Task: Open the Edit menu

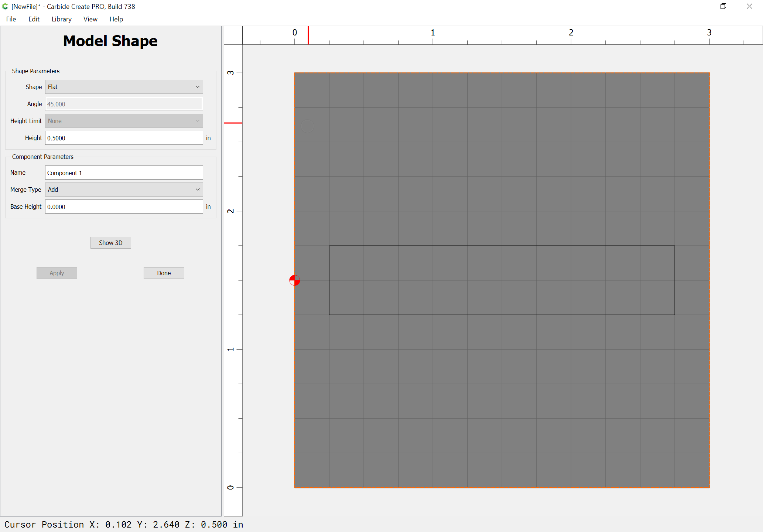Action: [34, 19]
